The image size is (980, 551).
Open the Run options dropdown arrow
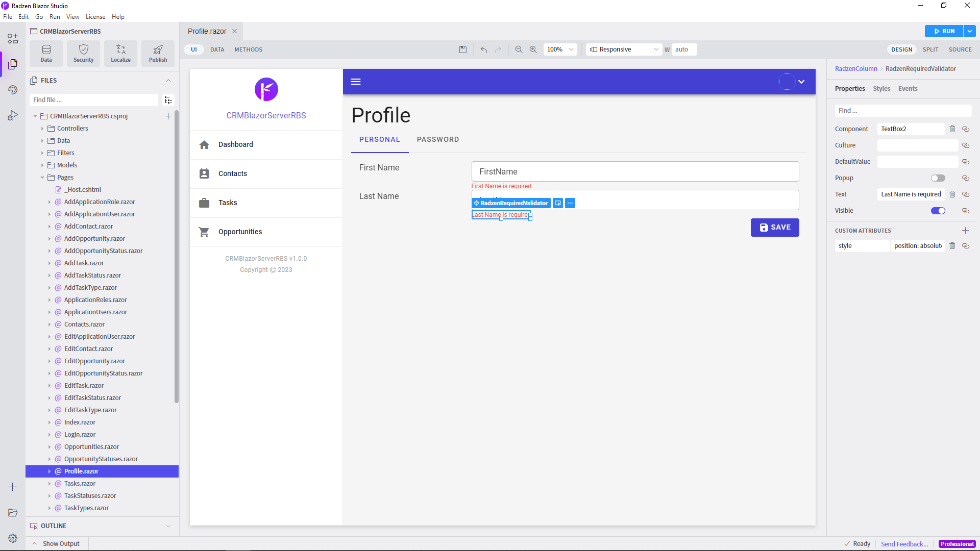point(970,31)
